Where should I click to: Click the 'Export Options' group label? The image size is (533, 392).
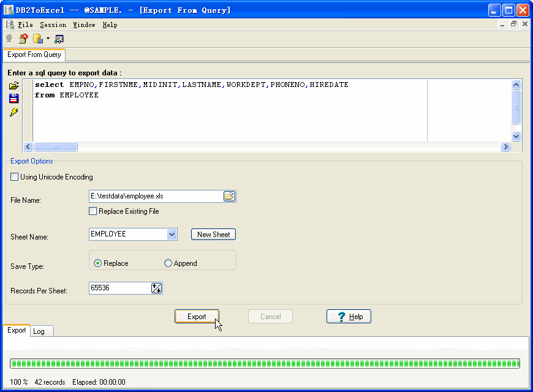32,161
